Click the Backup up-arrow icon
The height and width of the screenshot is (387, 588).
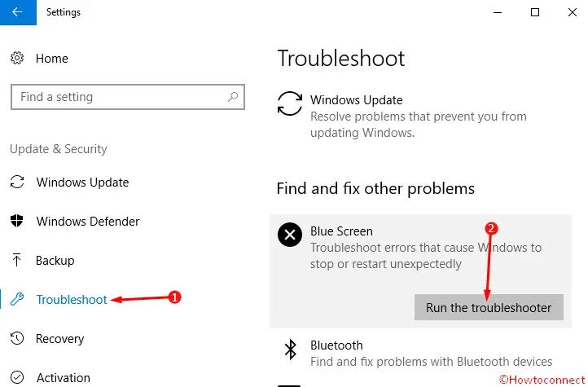click(x=16, y=260)
